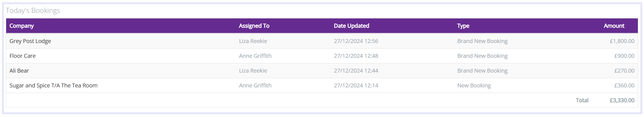Click the £270.00 amount cell
644x117 pixels.
point(624,71)
